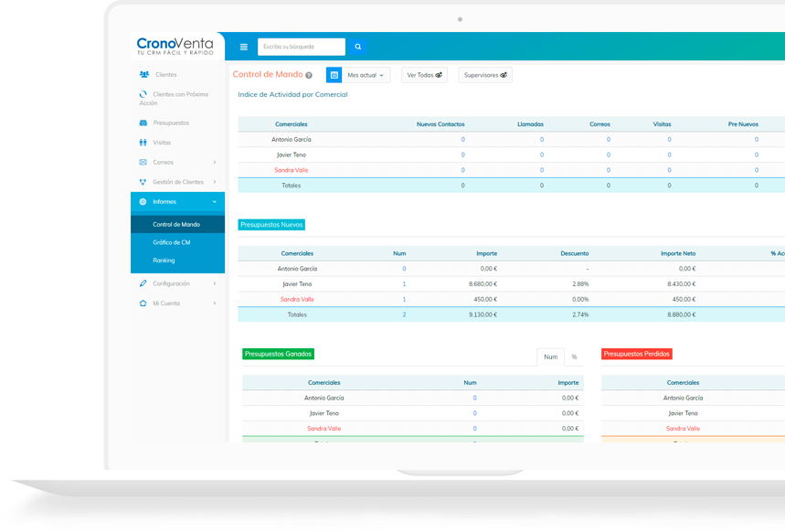Click the Presupuestos sidebar icon
Screen dimensions: 785x532
143,122
